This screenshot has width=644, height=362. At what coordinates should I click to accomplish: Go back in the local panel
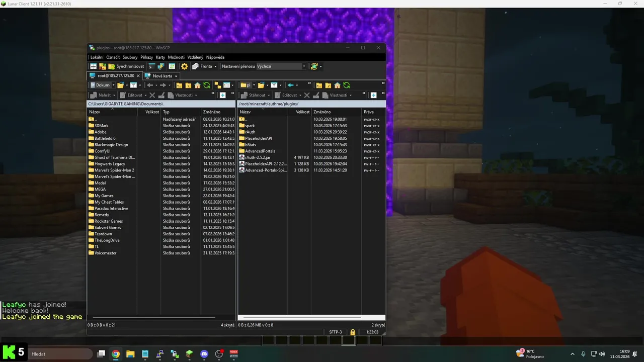click(x=150, y=85)
